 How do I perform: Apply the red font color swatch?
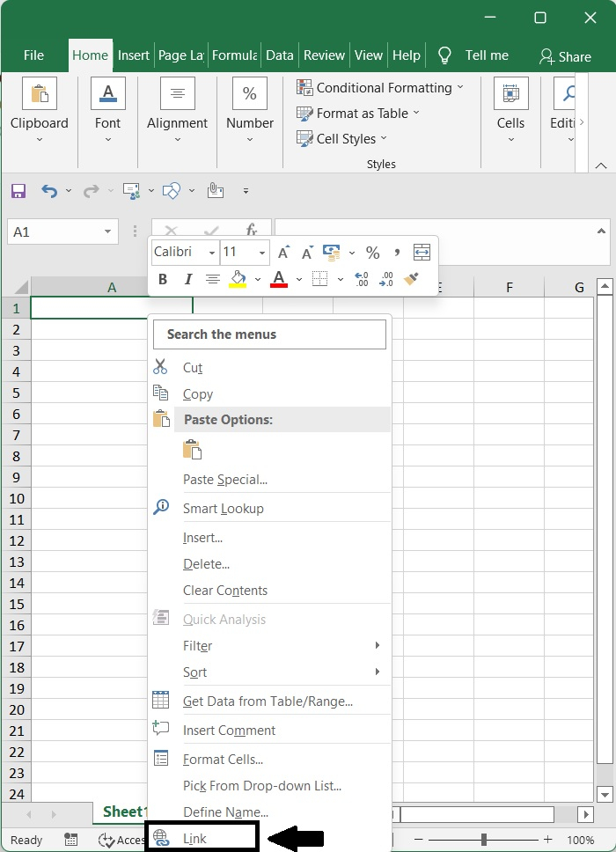point(279,279)
